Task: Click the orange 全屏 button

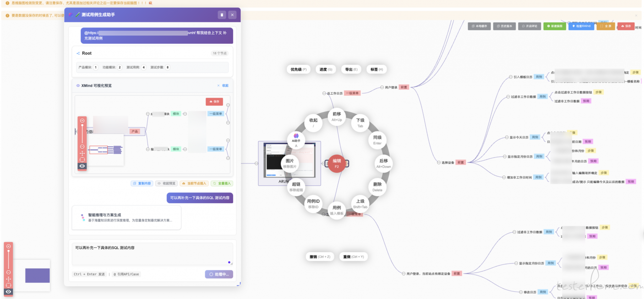Action: 606,26
